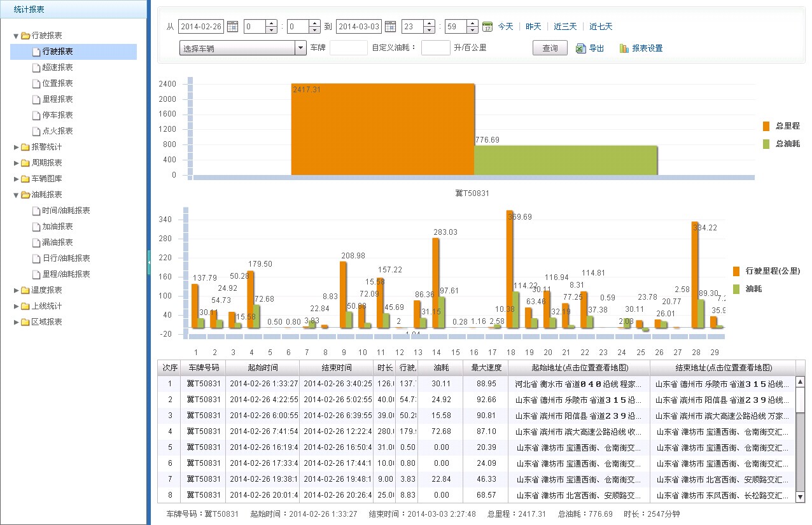Click the 行驶报表 folder icon
This screenshot has width=812, height=525.
[25, 36]
